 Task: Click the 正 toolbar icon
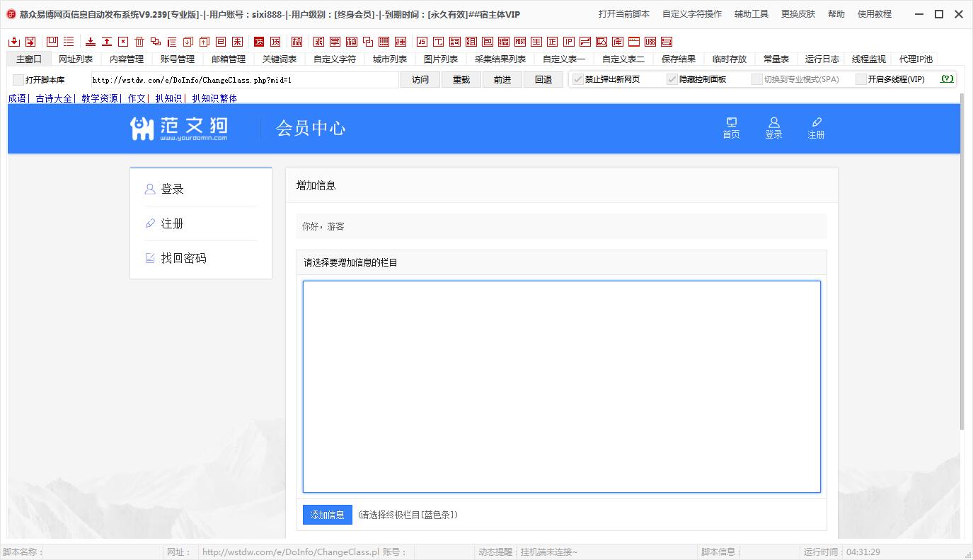point(552,42)
